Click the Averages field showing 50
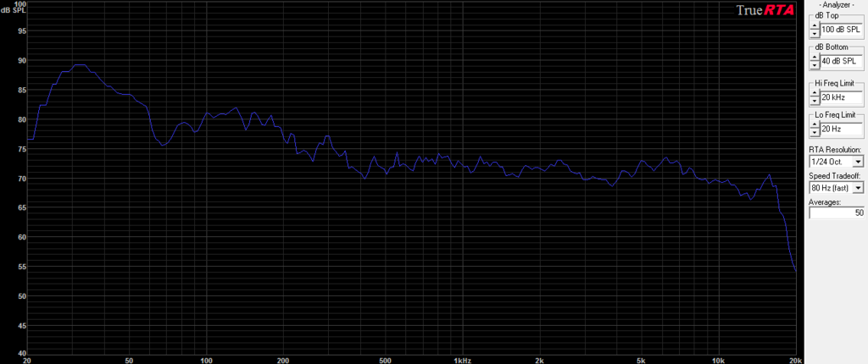Screen dimensions: 868x364 click(836, 212)
